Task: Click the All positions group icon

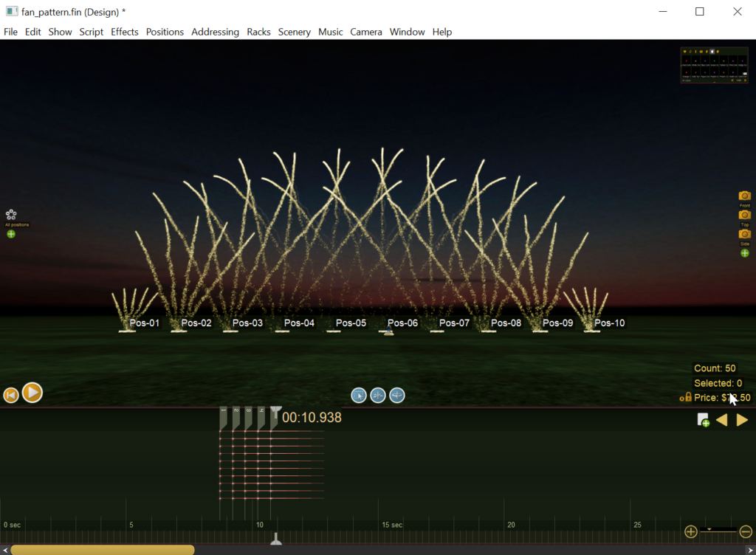Action: point(11,215)
